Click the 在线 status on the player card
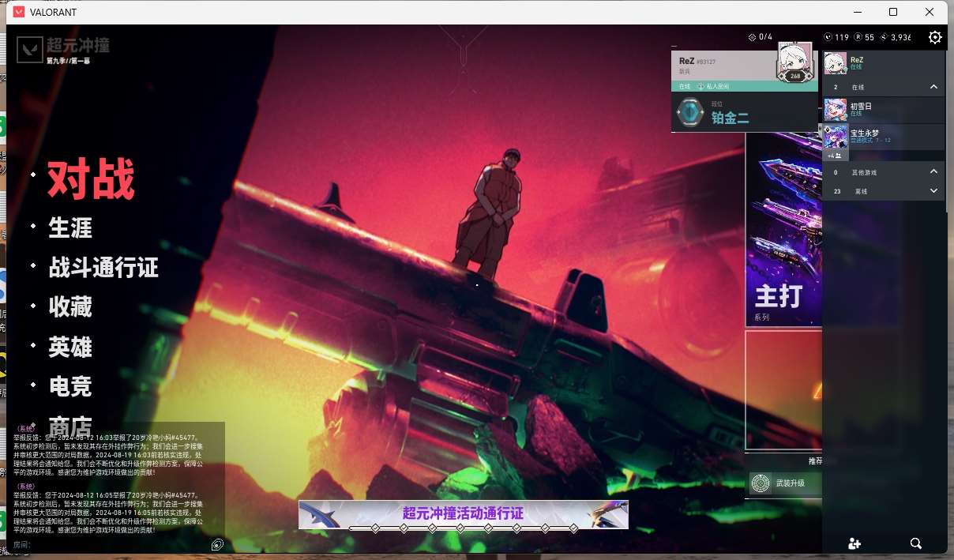This screenshot has height=560, width=954. click(x=684, y=86)
